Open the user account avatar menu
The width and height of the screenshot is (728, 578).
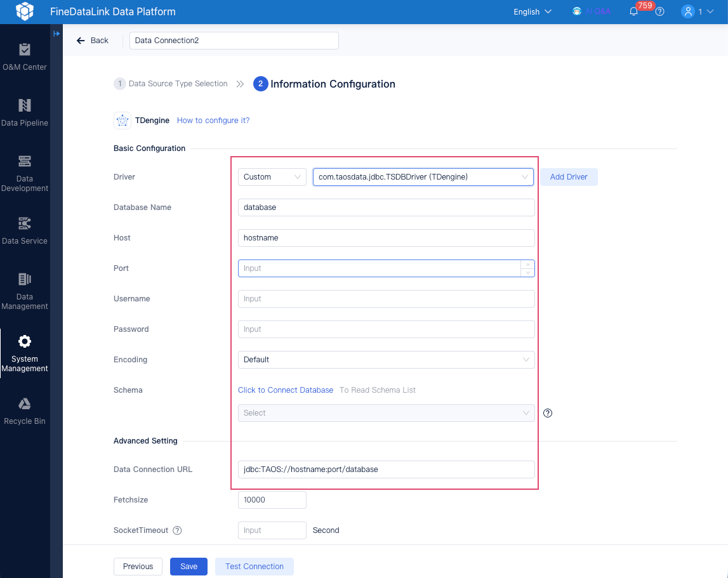687,11
